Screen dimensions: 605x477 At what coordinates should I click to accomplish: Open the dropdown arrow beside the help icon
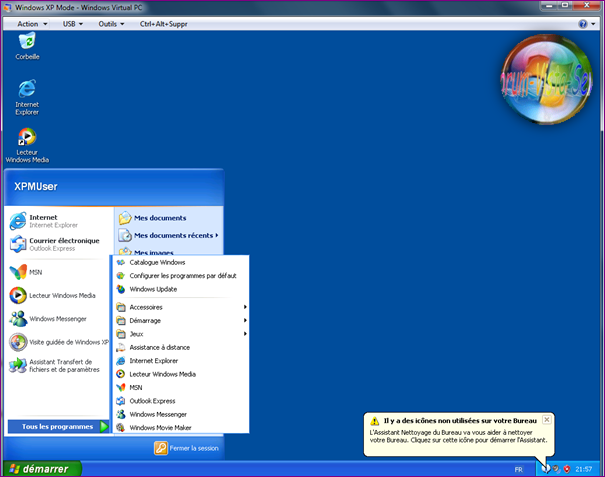pyautogui.click(x=593, y=24)
